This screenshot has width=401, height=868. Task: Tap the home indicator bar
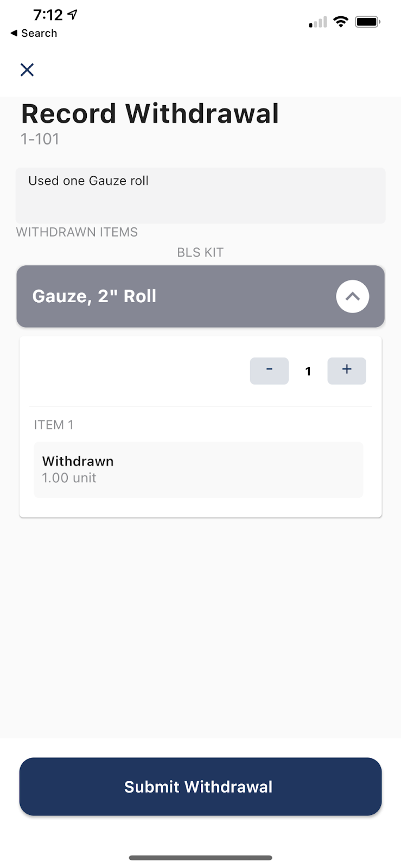point(200,858)
